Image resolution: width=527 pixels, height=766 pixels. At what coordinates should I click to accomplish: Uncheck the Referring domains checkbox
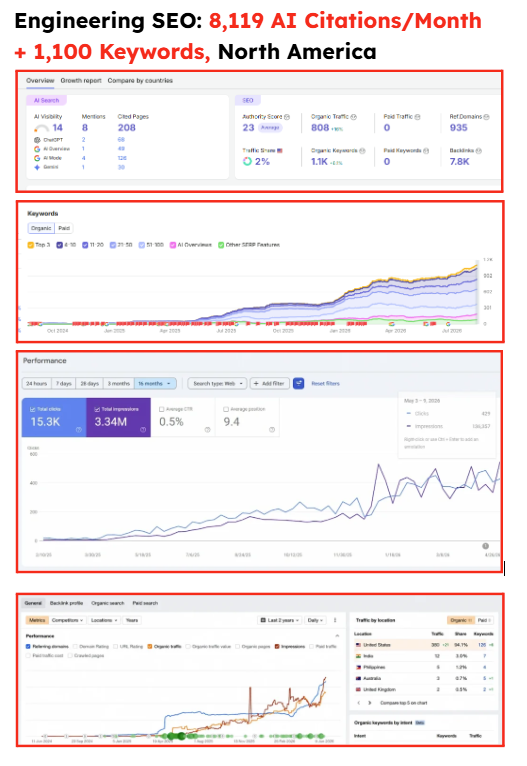28,646
